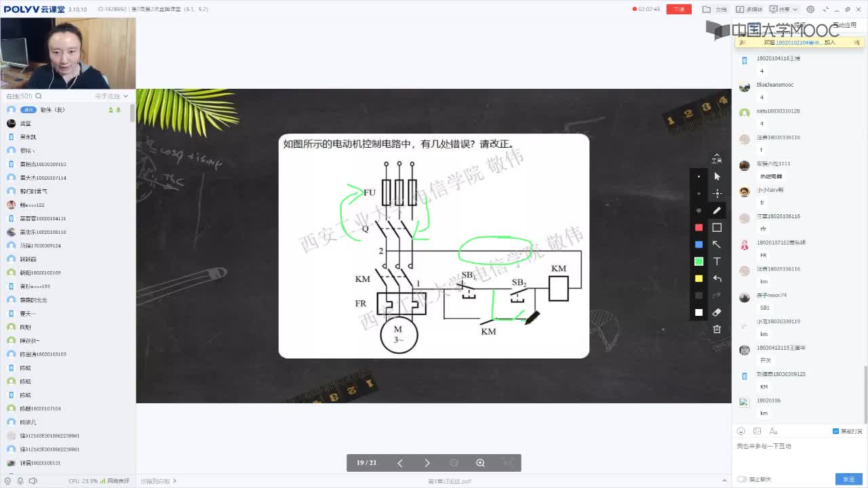Select the laser pointer crosshair tool
868x488 pixels.
pos(717,193)
